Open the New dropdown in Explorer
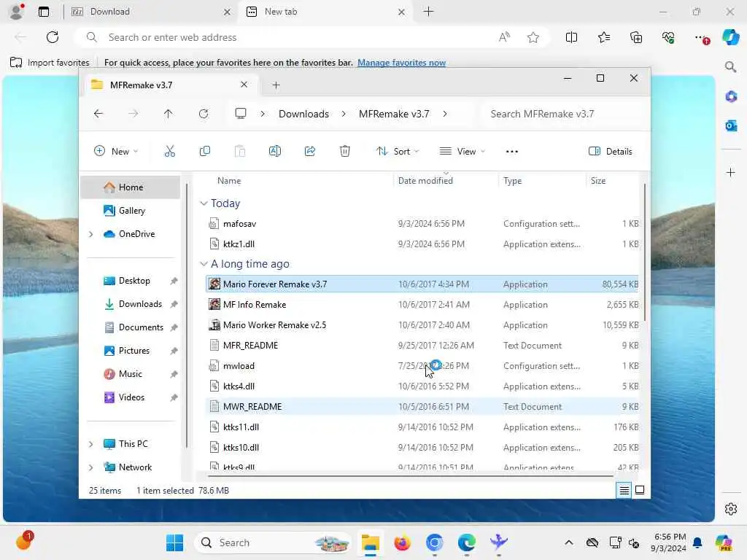Screen dimensions: 747x560 pyautogui.click(x=116, y=152)
